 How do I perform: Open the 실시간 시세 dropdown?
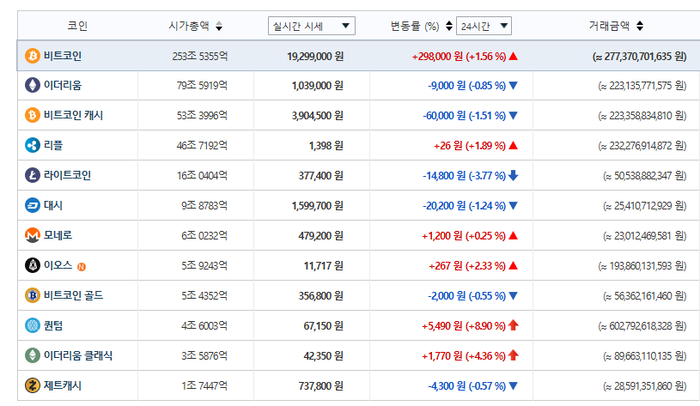coord(312,26)
